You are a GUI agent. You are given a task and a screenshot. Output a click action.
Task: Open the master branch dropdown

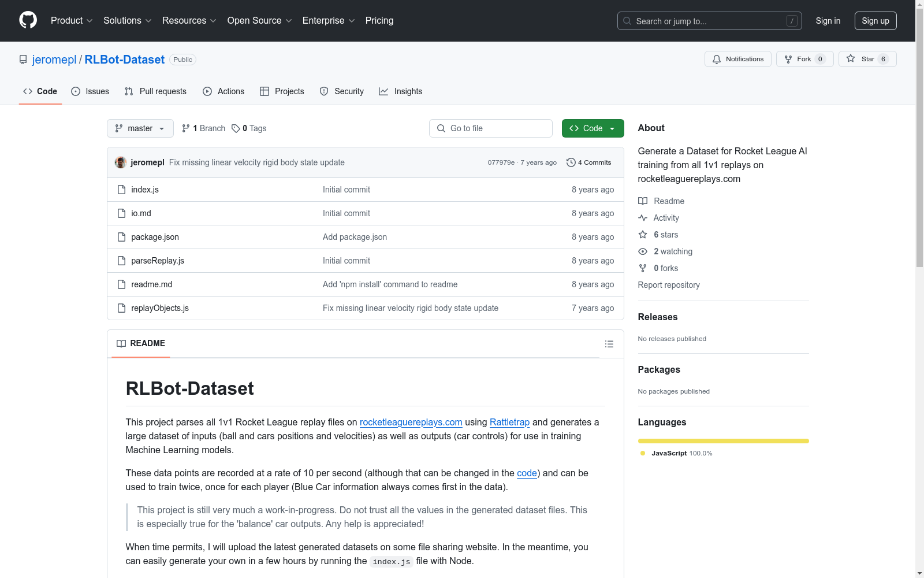click(140, 128)
